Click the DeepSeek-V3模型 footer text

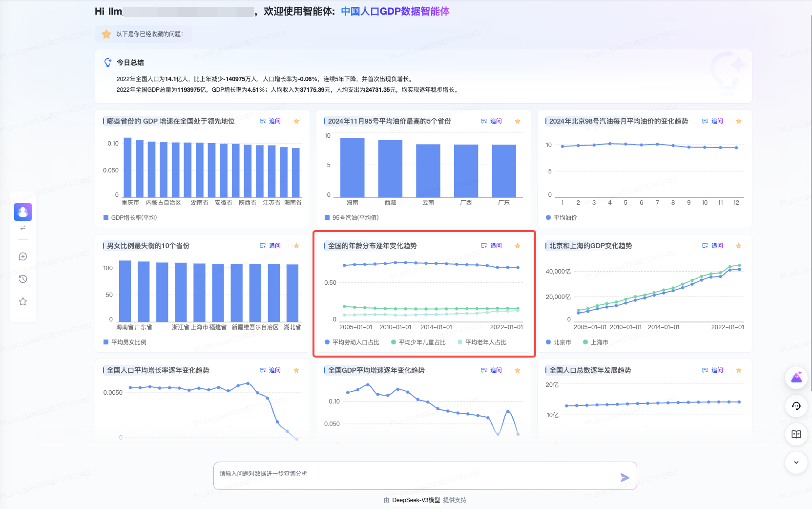416,500
